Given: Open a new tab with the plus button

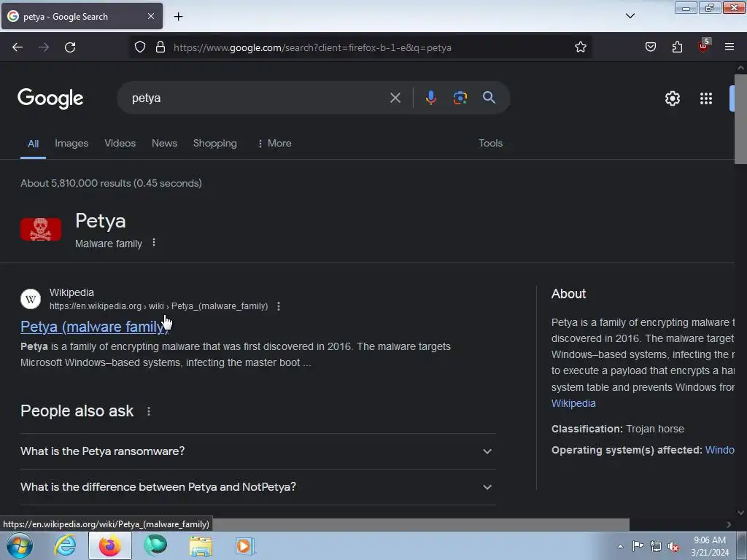Looking at the screenshot, I should (x=178, y=17).
